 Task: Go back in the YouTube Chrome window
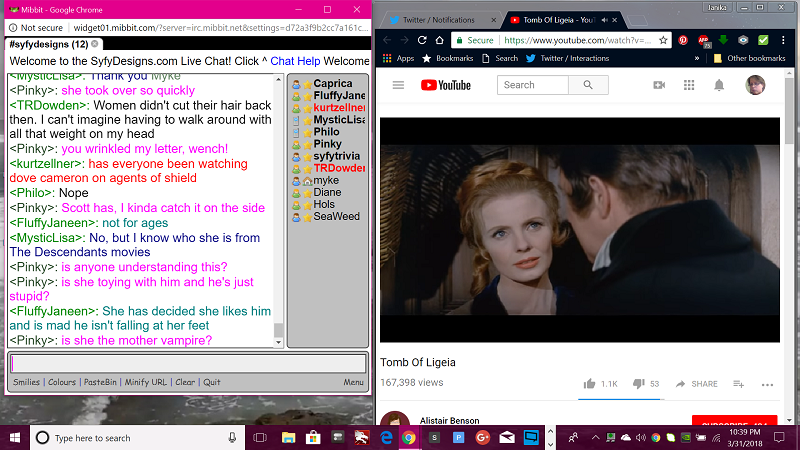click(x=387, y=40)
